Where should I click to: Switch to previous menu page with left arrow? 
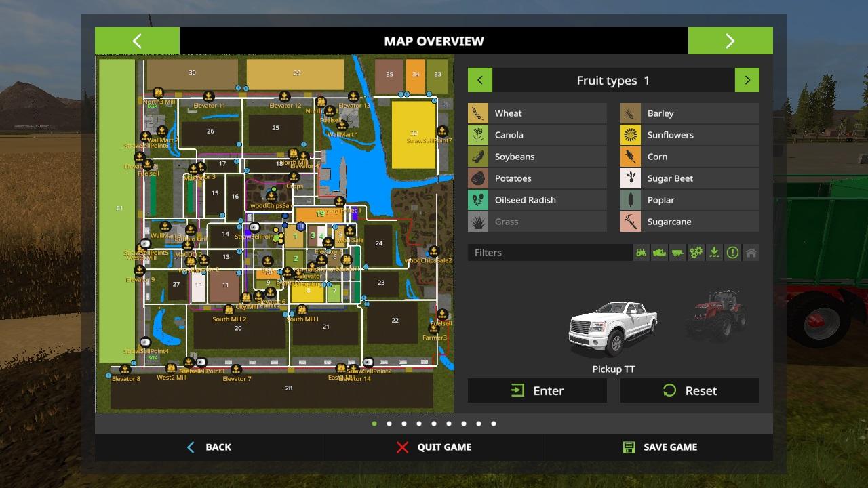(x=137, y=41)
